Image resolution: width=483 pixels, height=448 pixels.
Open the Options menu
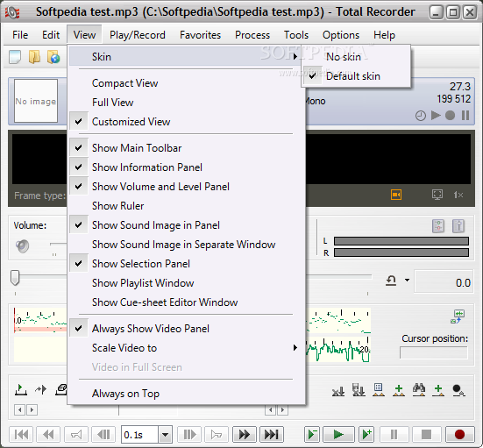(x=341, y=35)
